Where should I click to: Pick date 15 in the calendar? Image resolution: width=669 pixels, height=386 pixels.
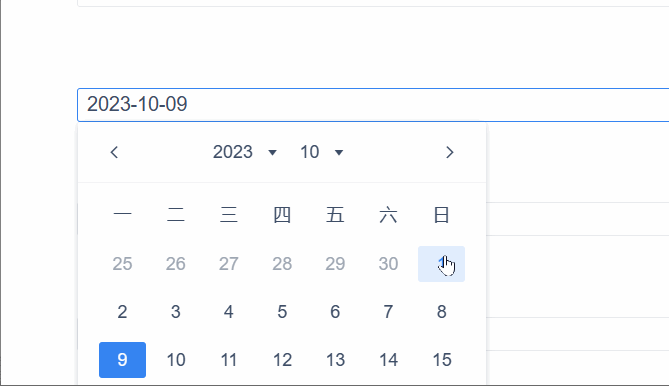click(x=441, y=360)
